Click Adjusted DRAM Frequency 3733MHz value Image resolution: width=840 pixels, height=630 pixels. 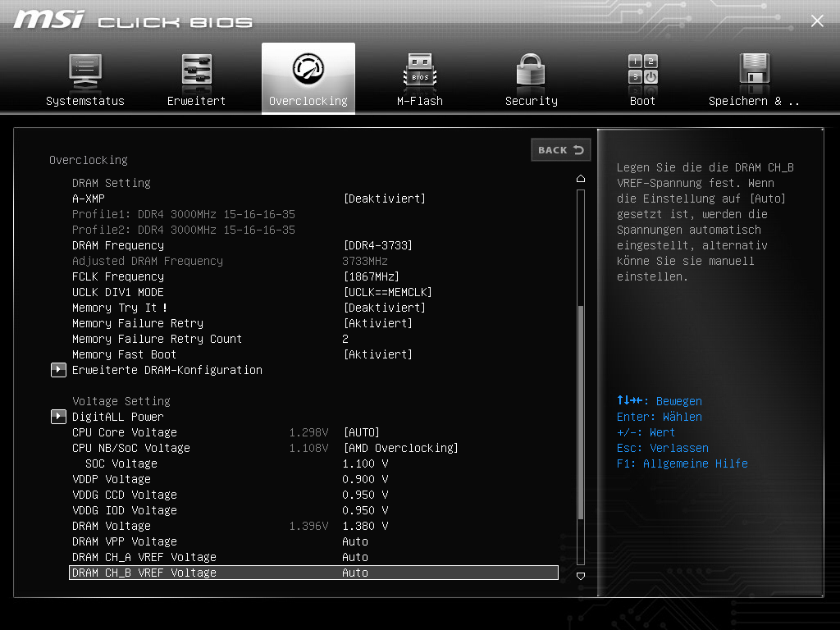point(365,261)
